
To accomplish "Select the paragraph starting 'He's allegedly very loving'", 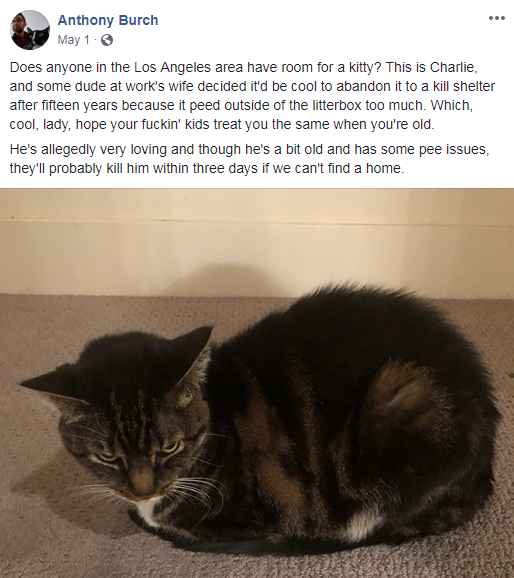I will (249, 159).
